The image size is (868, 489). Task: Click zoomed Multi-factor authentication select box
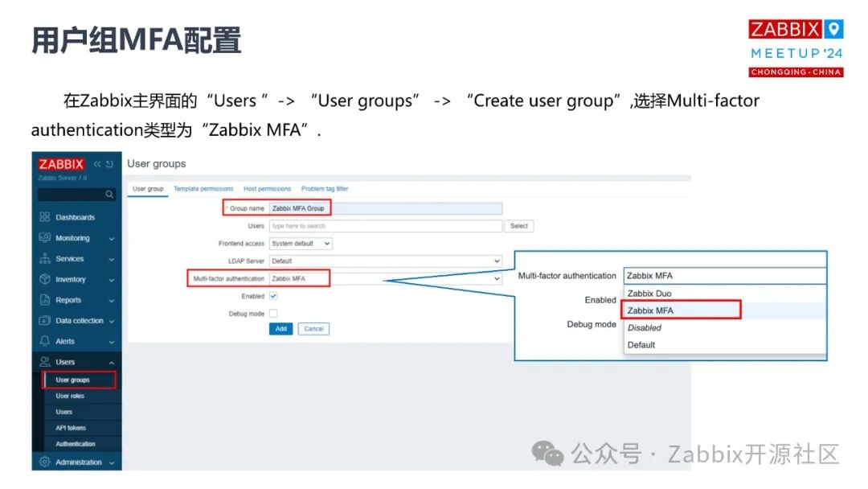click(725, 276)
